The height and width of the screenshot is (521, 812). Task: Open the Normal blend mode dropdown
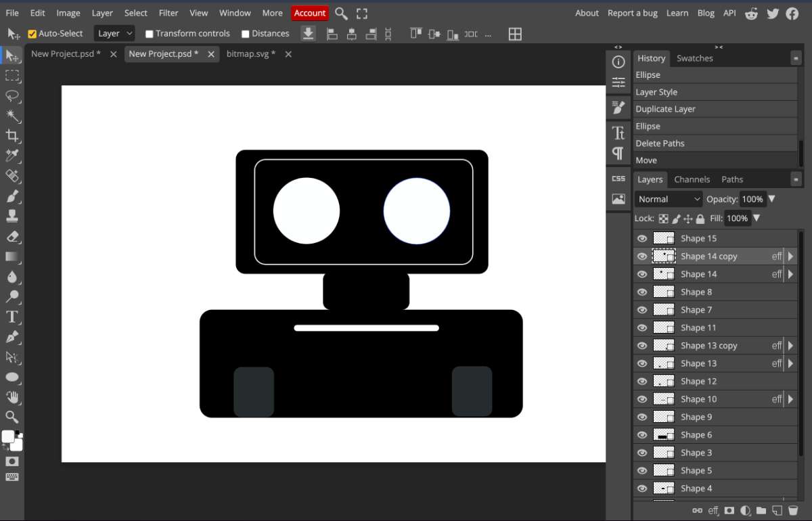[x=669, y=199]
